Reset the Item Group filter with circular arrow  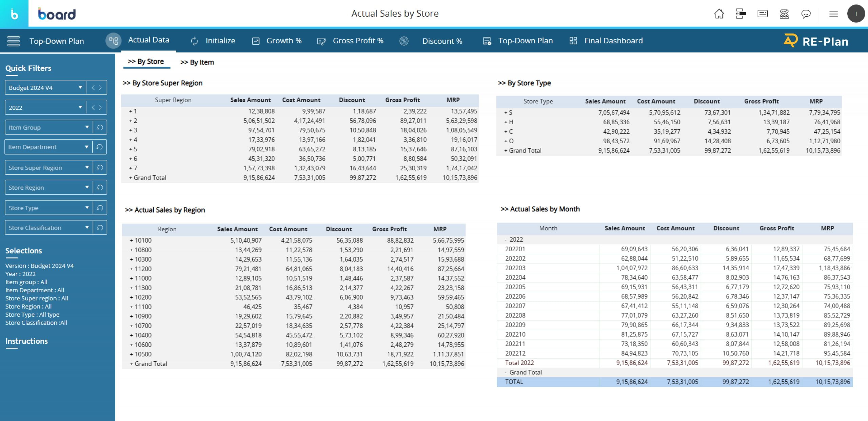pos(99,127)
